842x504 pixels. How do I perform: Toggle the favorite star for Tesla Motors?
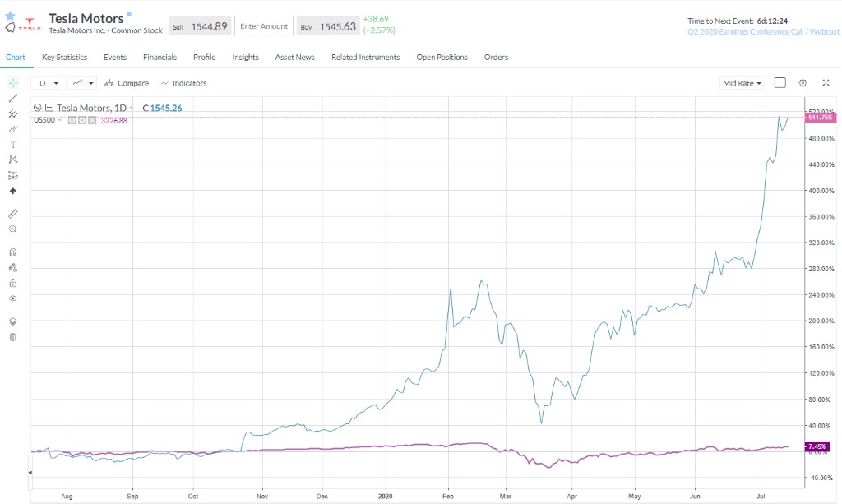(10, 16)
